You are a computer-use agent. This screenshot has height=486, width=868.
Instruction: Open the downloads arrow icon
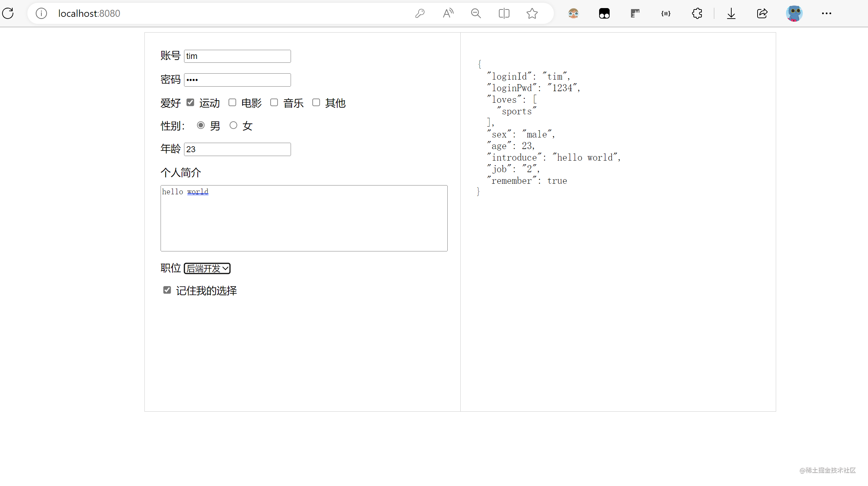[x=731, y=13]
